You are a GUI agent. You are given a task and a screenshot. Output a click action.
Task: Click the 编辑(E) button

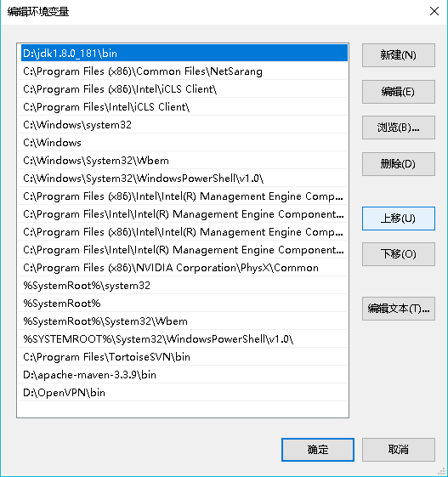coord(399,92)
